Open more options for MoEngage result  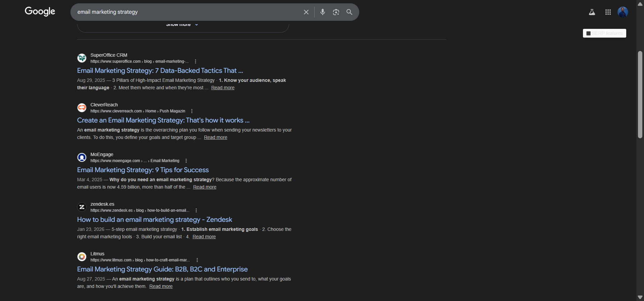[x=186, y=161]
